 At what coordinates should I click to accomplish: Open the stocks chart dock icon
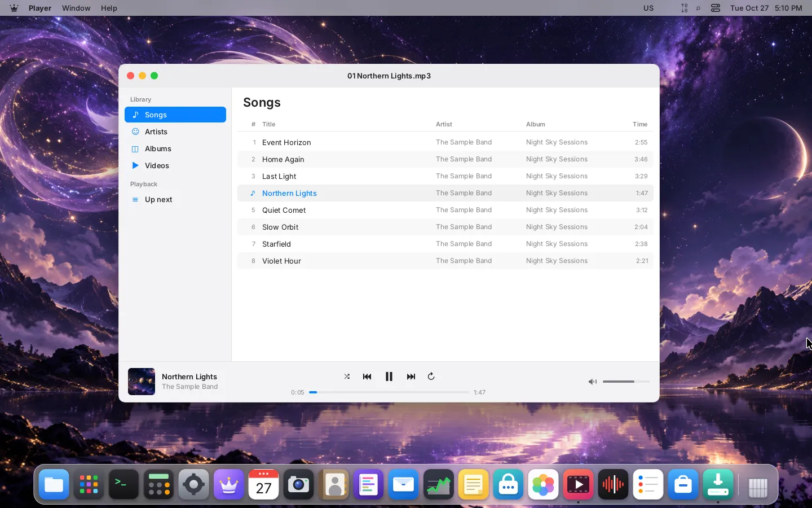pyautogui.click(x=438, y=484)
